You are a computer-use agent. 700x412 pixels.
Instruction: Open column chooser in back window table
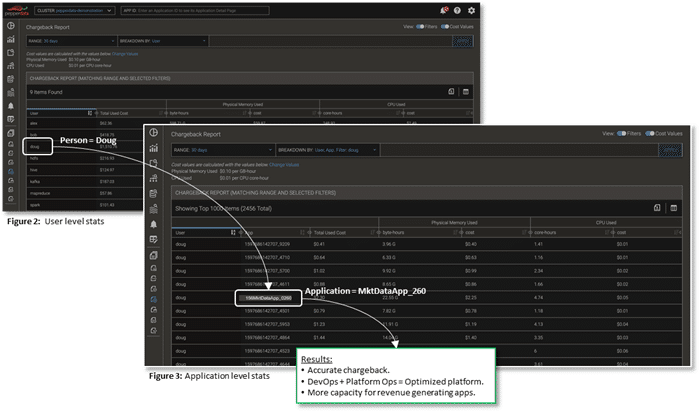point(466,92)
